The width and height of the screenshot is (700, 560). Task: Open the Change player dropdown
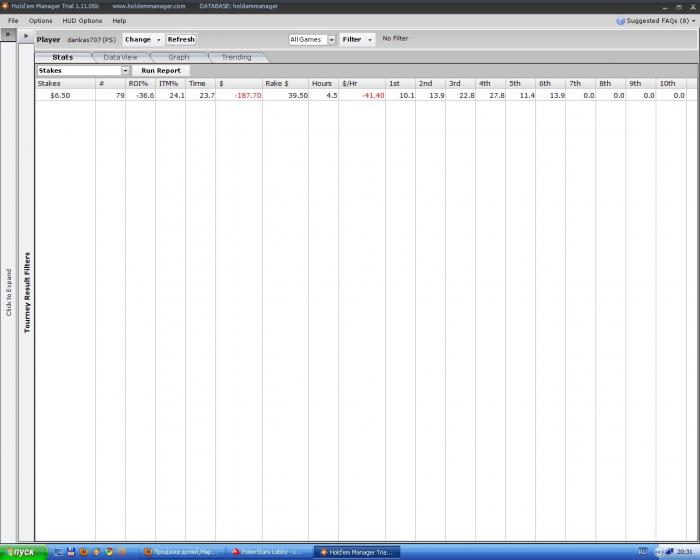[x=142, y=39]
